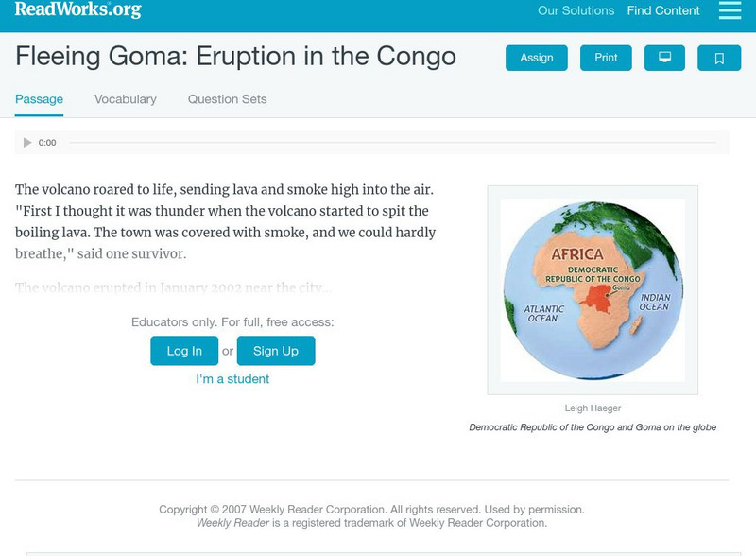Screen dimensions: 756x556
Task: Click the Sign Up button
Action: (x=276, y=351)
